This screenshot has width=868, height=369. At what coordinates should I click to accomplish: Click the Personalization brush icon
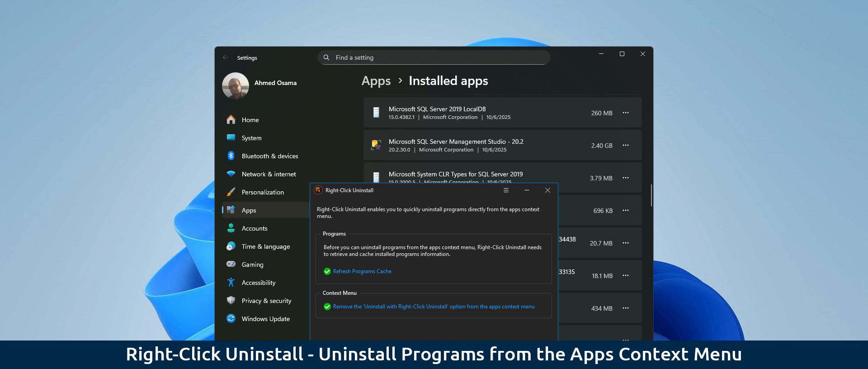tap(231, 192)
